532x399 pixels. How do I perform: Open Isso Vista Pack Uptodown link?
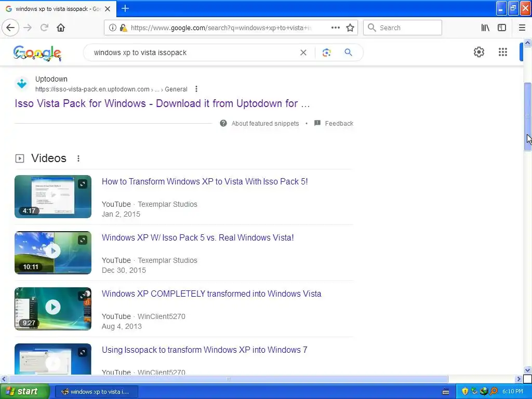(x=162, y=103)
